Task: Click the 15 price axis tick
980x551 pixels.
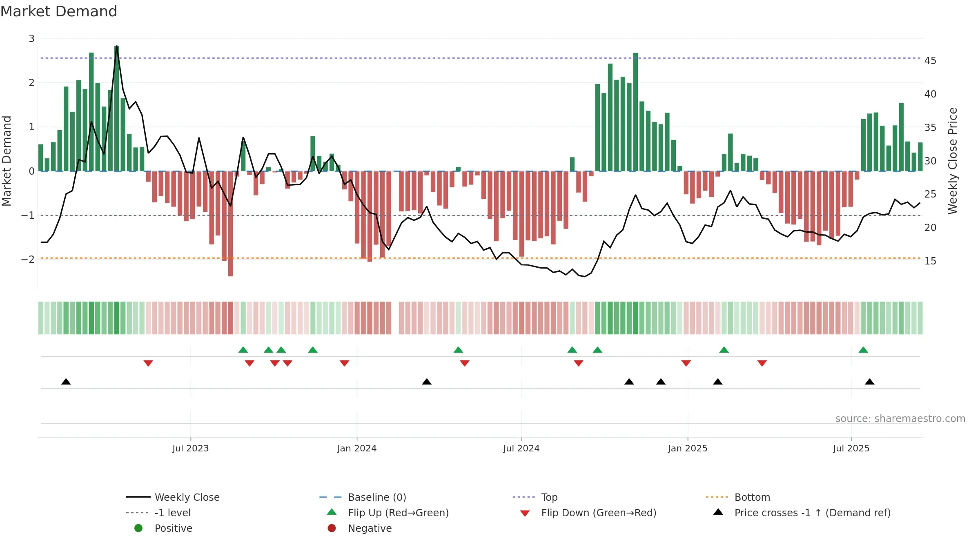Action: point(930,261)
